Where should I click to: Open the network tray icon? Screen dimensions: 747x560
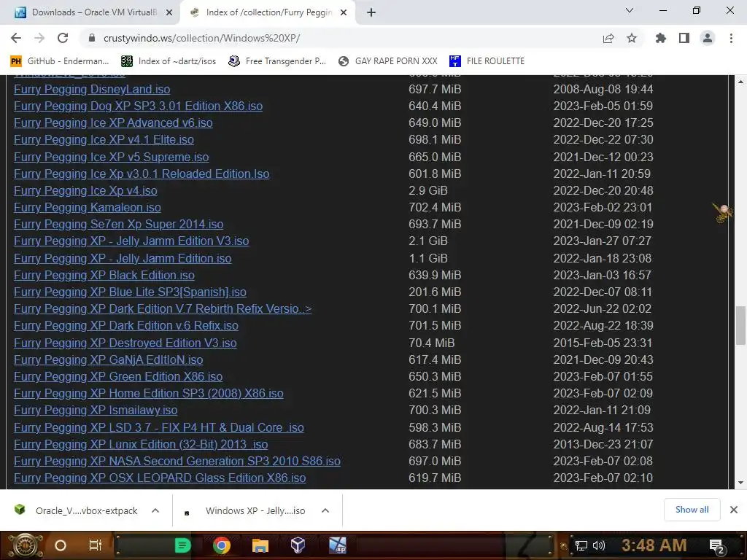tap(581, 545)
